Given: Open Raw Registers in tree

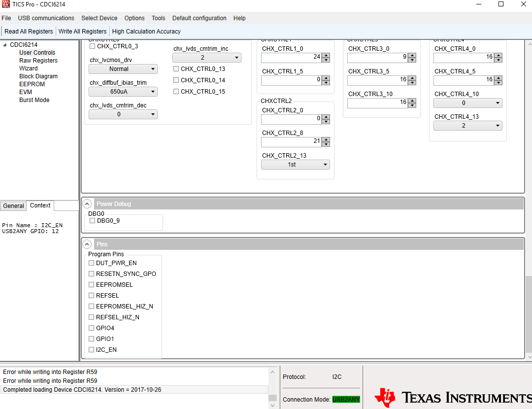Looking at the screenshot, I should point(38,61).
